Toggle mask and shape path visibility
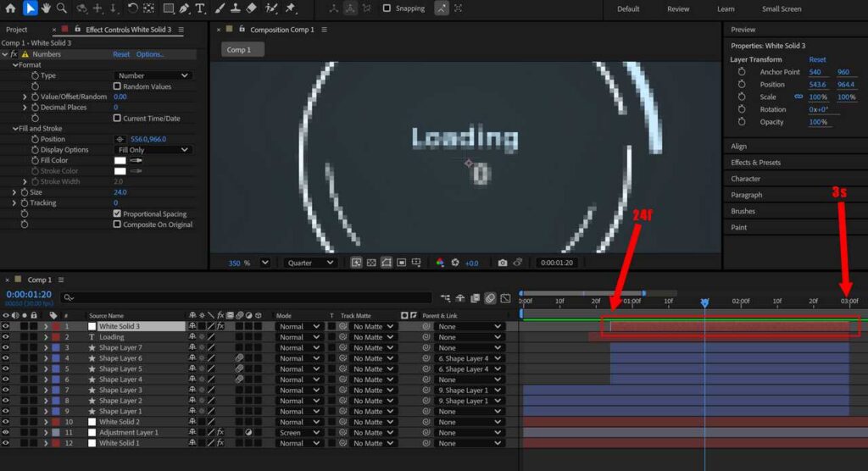 387,263
